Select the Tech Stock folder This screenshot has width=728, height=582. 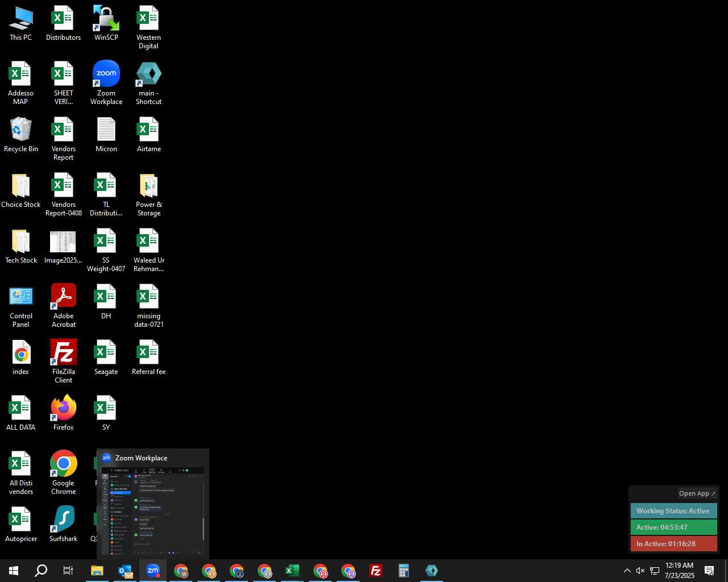click(21, 247)
